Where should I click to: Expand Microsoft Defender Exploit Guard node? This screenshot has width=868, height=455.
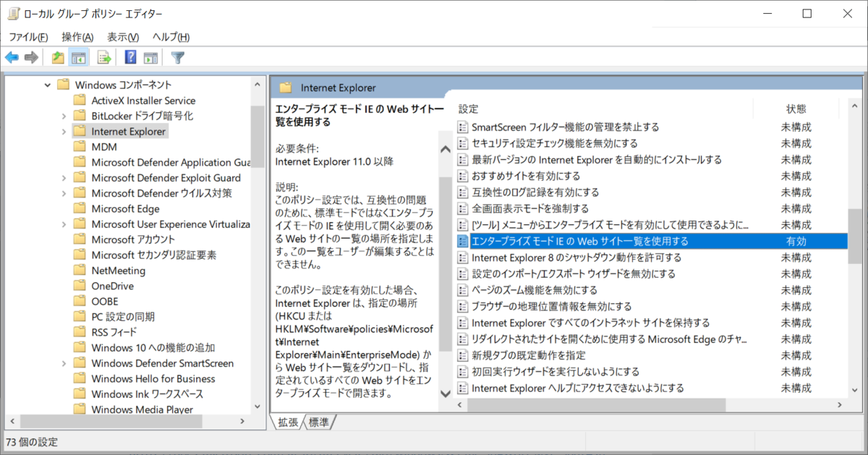tap(64, 178)
